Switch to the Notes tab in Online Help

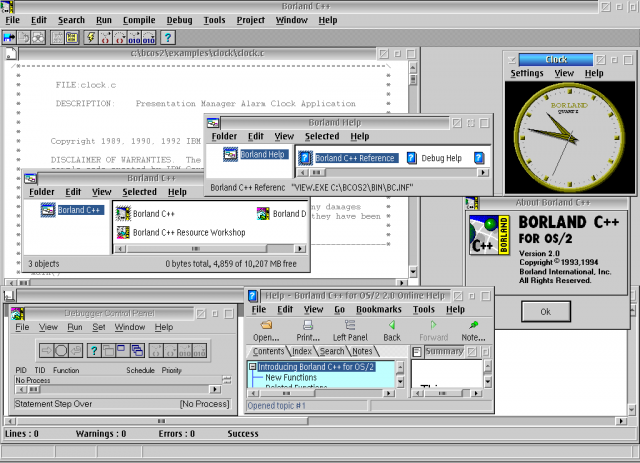click(362, 351)
